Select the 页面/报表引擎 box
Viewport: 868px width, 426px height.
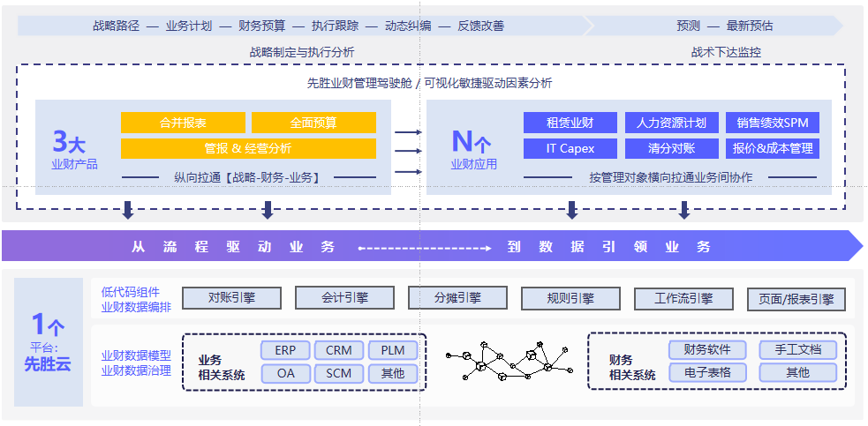(796, 299)
